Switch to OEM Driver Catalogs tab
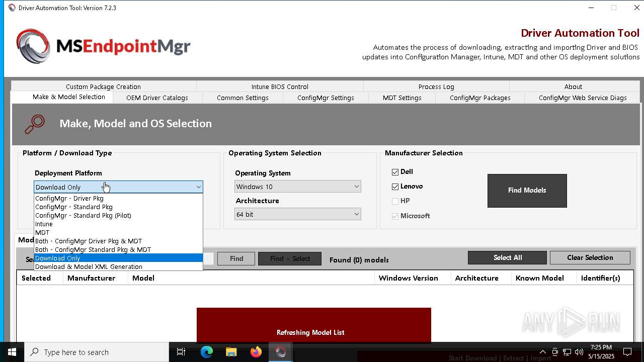Viewport: 644px width, 362px height. tap(157, 98)
